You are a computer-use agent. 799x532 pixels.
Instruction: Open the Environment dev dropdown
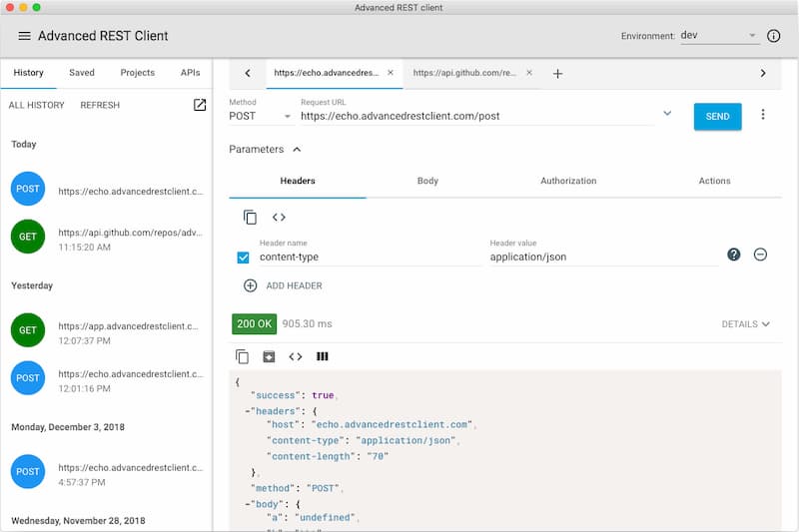pos(719,36)
